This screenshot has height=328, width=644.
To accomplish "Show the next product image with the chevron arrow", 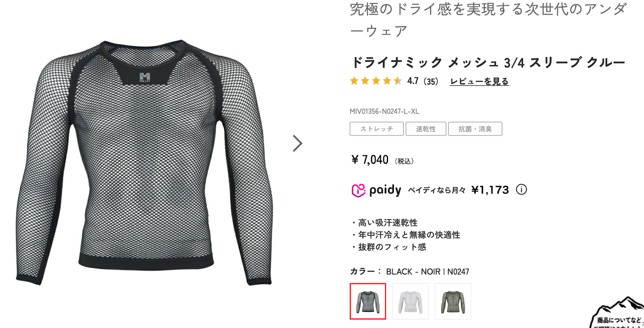I will pos(297,143).
